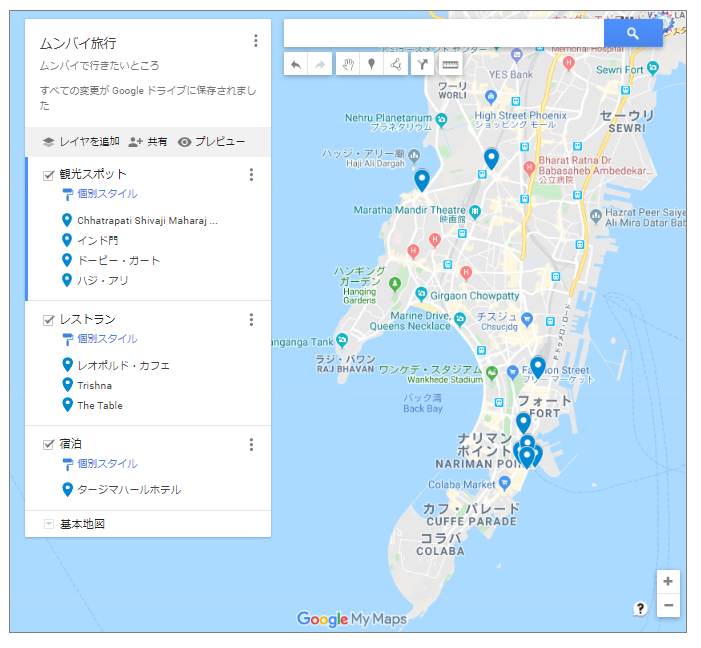Click Nehru Planetarium place icon
The width and height of the screenshot is (701, 648).
pos(441,119)
